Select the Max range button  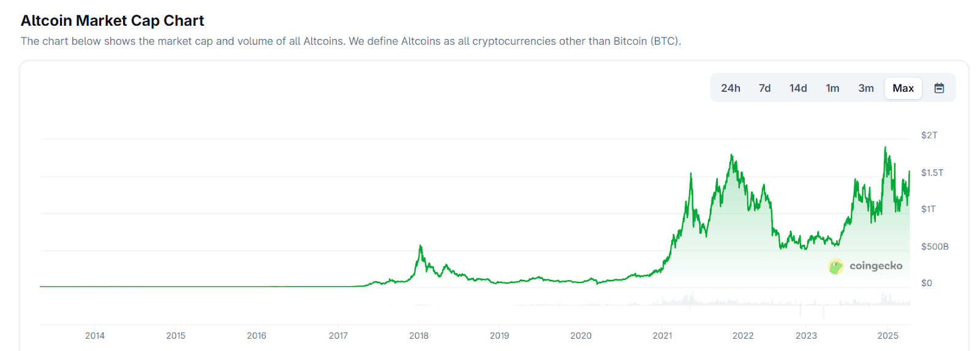[903, 88]
